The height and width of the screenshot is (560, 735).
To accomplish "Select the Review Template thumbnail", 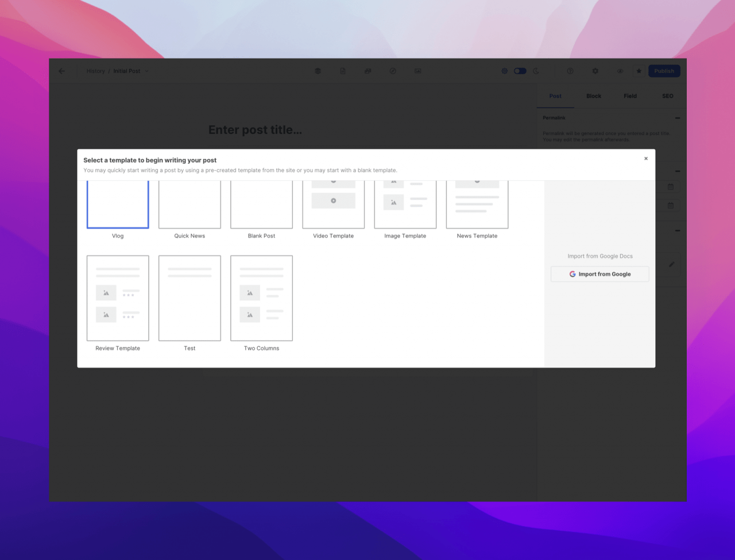I will [x=118, y=298].
